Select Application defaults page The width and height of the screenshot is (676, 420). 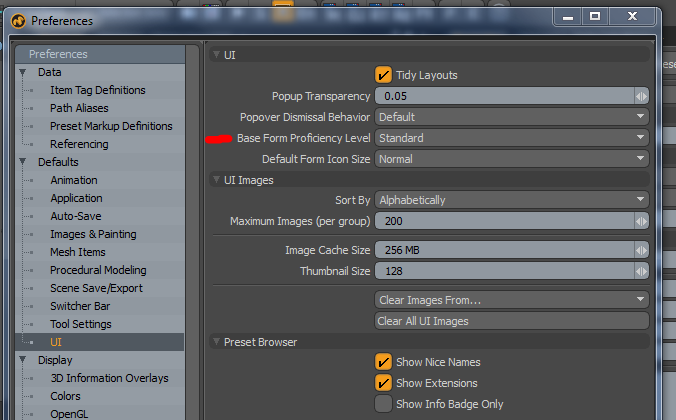click(x=76, y=198)
